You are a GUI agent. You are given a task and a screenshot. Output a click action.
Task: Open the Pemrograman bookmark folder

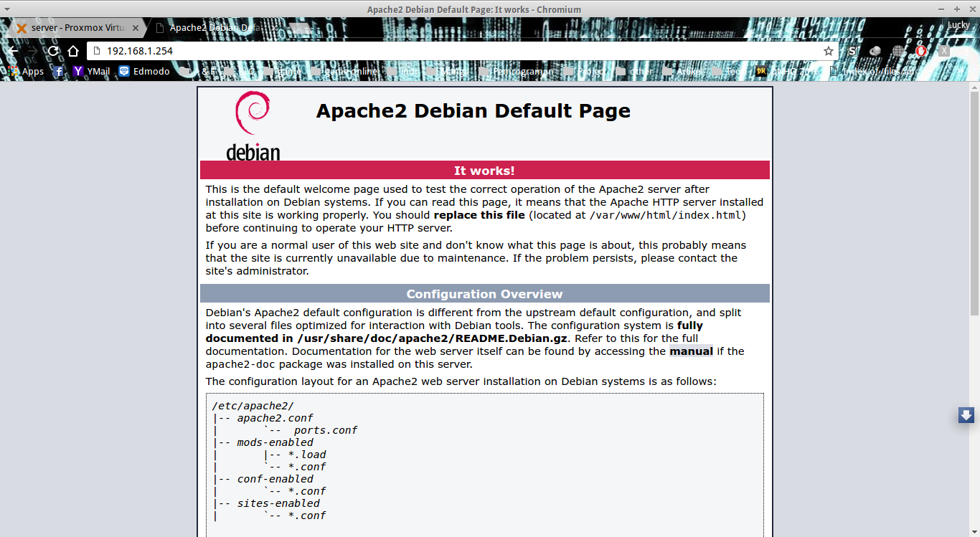point(516,72)
